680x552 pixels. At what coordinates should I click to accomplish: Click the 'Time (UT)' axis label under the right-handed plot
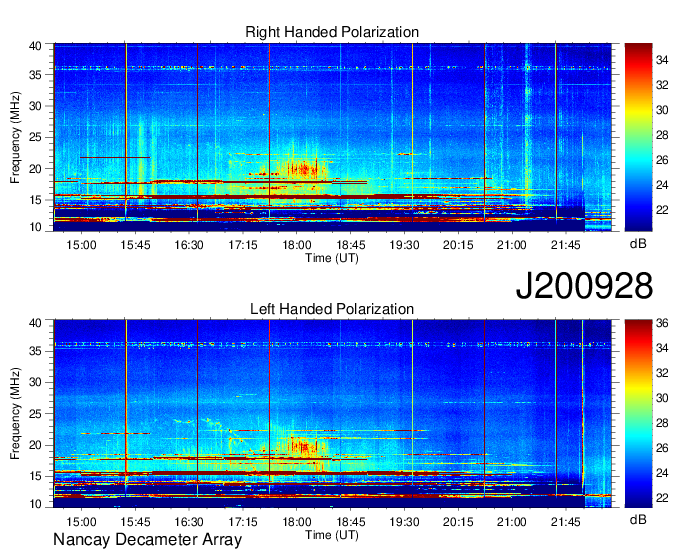(x=332, y=258)
